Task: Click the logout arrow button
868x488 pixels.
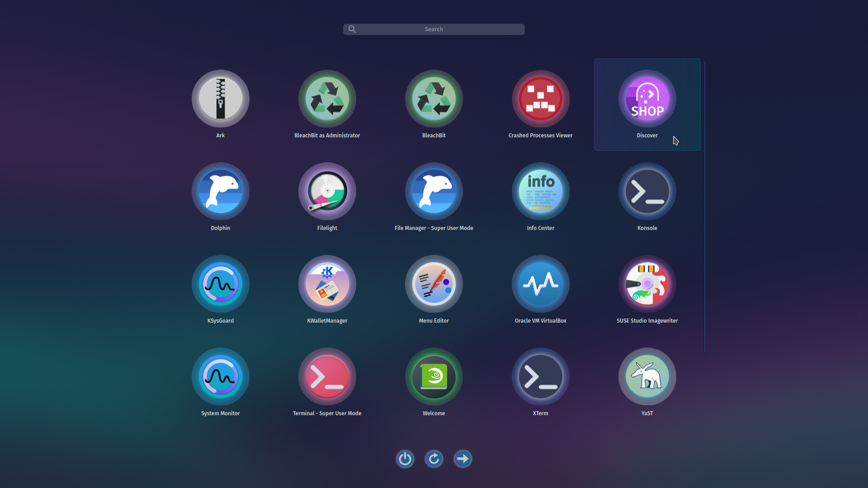Action: coord(463,459)
